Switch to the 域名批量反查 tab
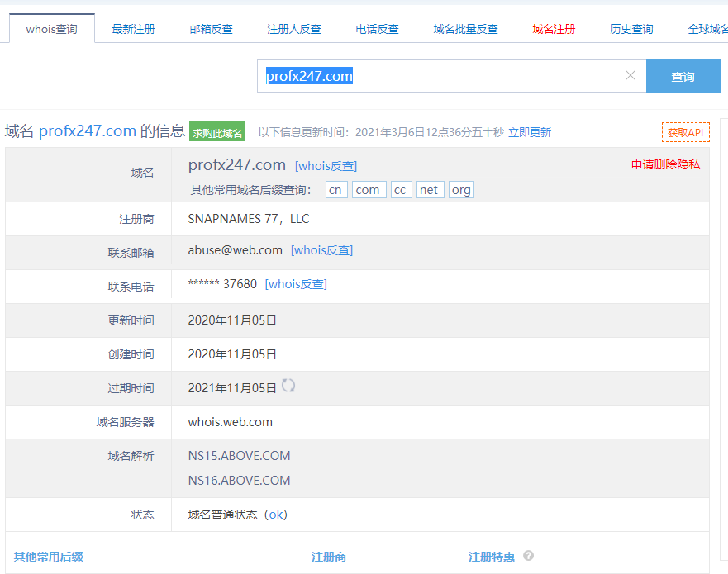Screen dimensions: 728x574 tap(466, 29)
